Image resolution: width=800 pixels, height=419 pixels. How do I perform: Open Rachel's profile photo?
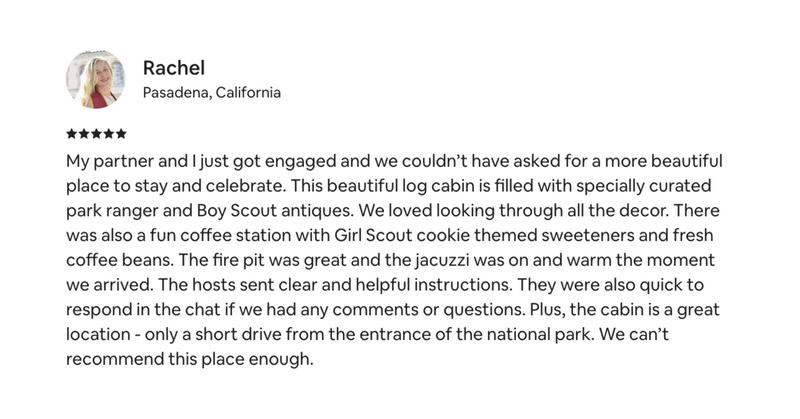[x=95, y=79]
